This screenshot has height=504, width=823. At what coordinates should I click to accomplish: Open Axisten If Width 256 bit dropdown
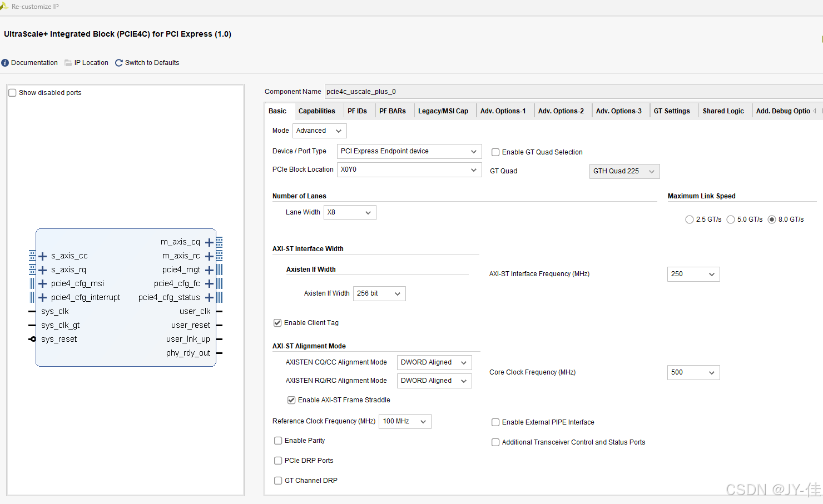[379, 293]
